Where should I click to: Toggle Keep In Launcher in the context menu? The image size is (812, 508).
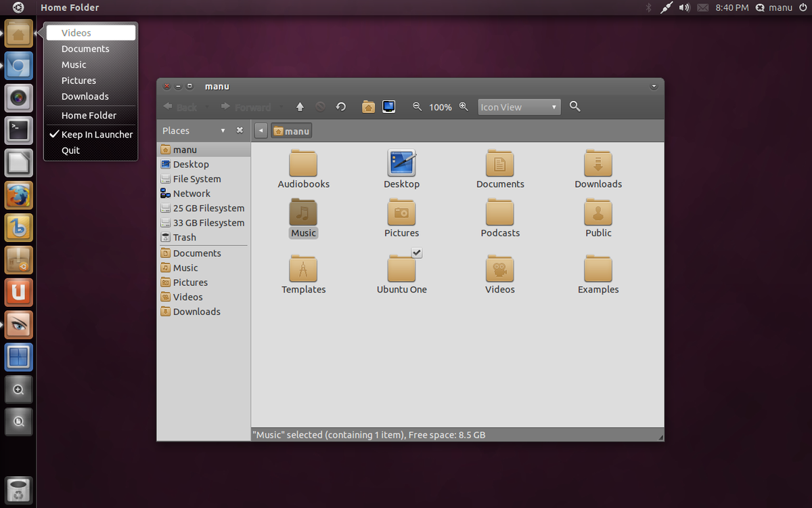tap(91, 134)
